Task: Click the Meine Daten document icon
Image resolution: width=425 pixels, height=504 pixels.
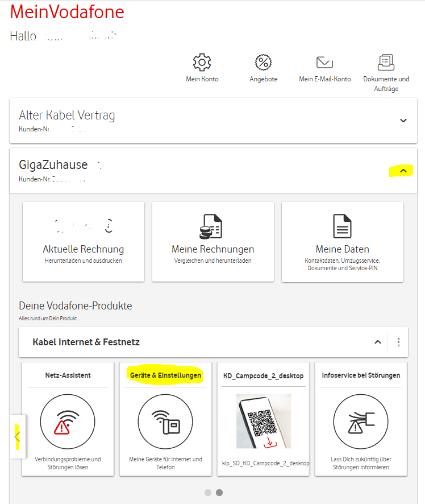Action: tap(342, 226)
